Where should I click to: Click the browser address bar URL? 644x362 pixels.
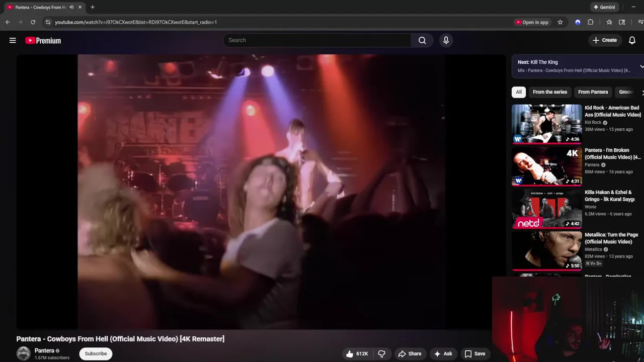(x=136, y=22)
